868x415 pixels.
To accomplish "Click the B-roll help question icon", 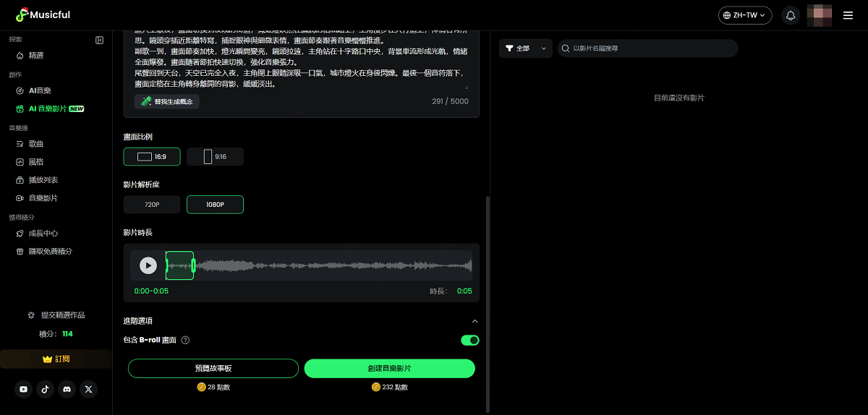I will tap(185, 340).
